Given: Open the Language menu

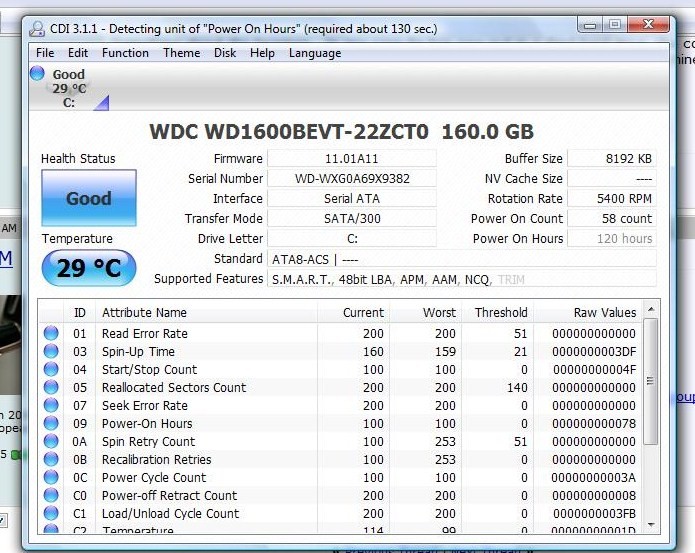Looking at the screenshot, I should (315, 53).
